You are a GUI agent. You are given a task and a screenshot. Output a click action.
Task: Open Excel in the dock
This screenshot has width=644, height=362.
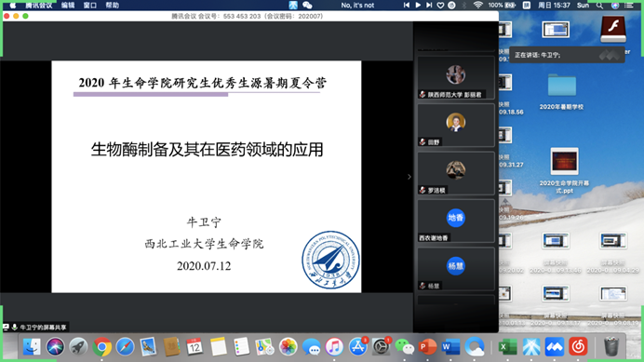507,347
